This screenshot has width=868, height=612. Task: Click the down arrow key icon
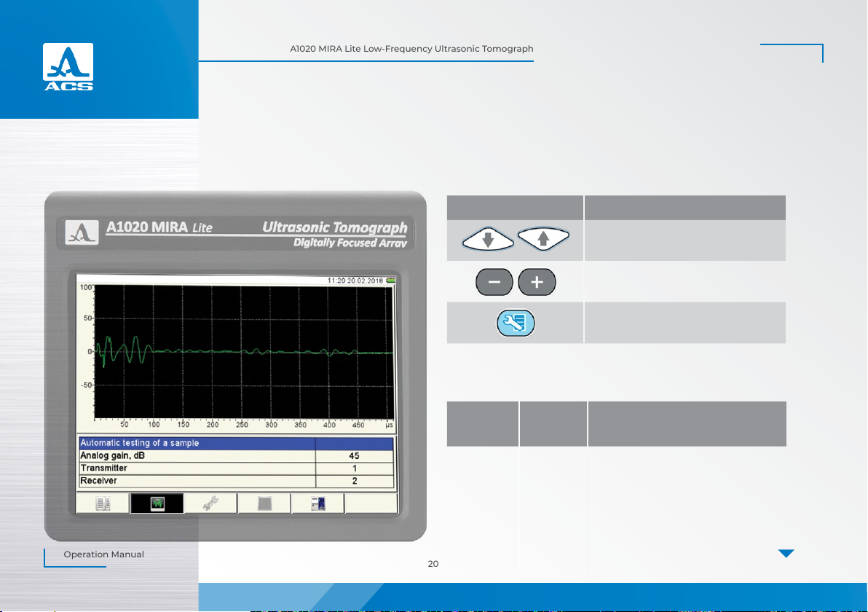point(488,239)
